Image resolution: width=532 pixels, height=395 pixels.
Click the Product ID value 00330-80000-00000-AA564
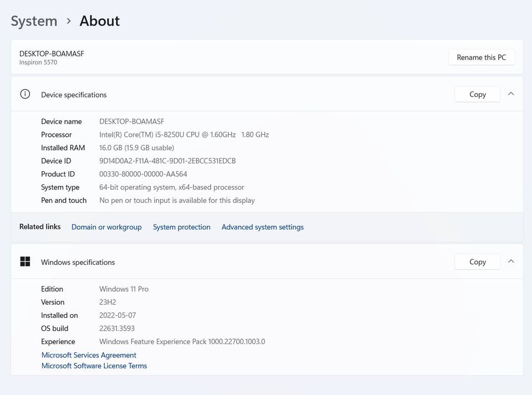pyautogui.click(x=143, y=174)
